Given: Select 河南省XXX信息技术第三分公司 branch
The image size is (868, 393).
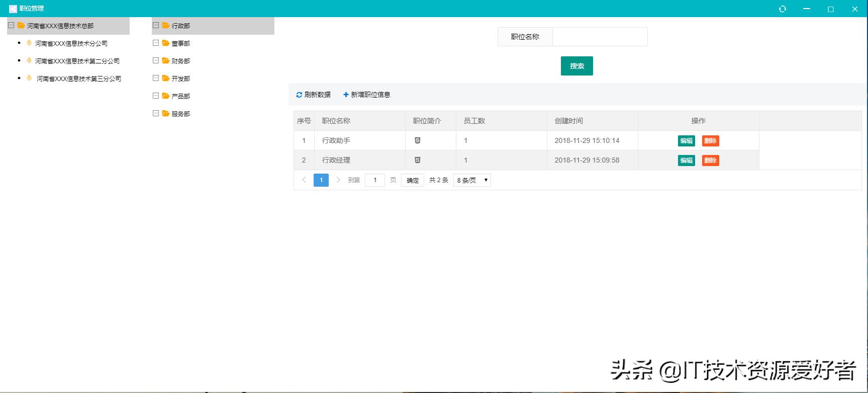Looking at the screenshot, I should 79,78.
